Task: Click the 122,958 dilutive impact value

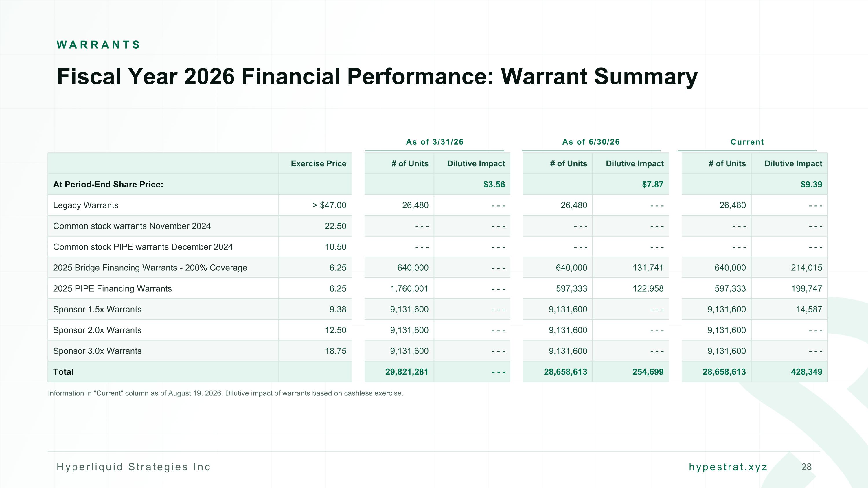Action: coord(648,289)
